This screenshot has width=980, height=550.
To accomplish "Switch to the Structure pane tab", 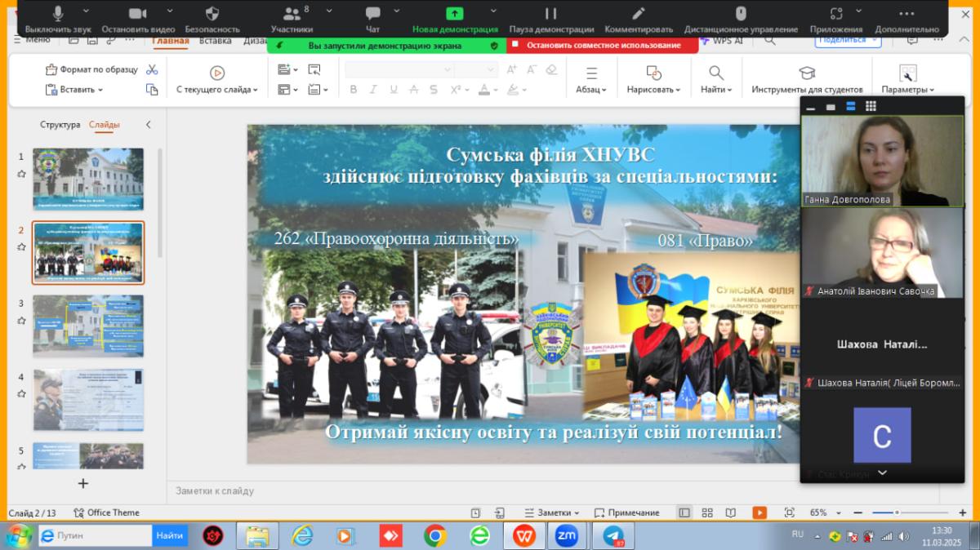I will click(60, 125).
